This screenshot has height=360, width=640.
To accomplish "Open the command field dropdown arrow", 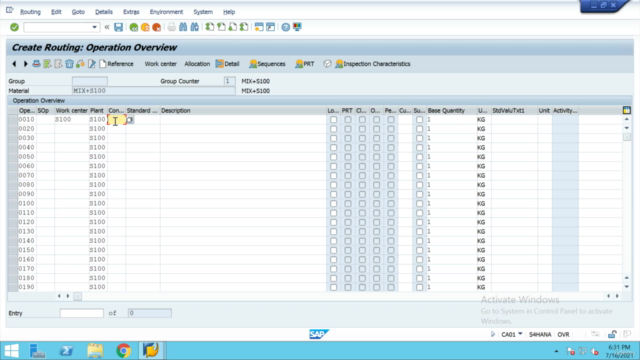I will pyautogui.click(x=94, y=27).
